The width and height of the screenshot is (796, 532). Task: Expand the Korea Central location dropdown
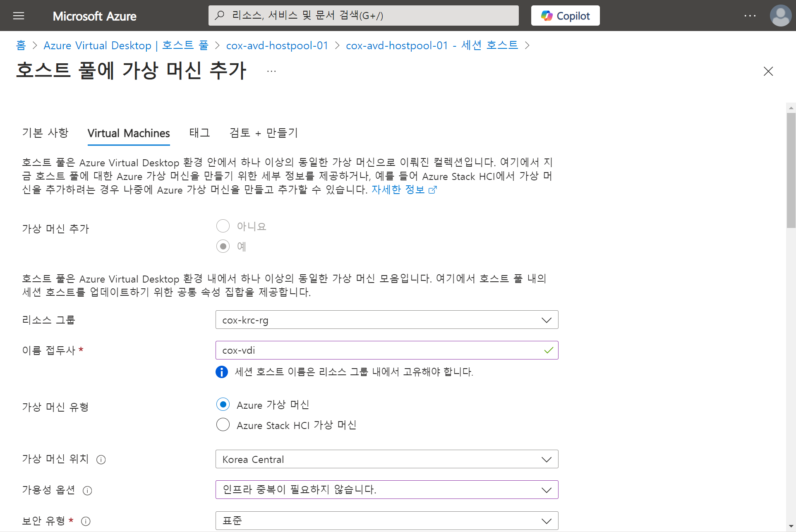tap(386, 459)
